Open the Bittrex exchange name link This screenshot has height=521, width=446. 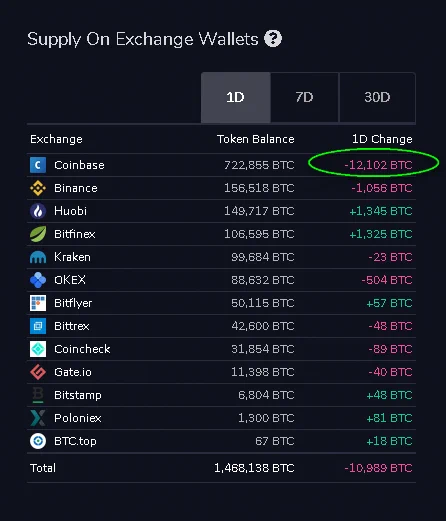72,326
